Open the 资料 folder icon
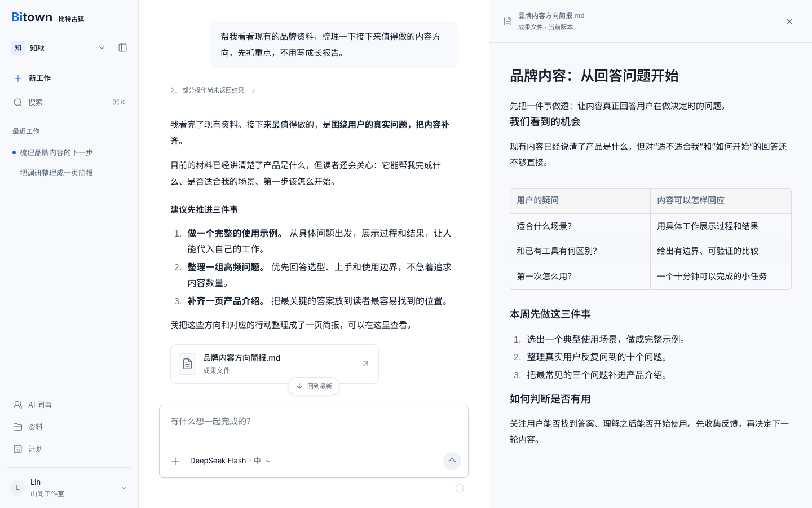 [x=18, y=427]
